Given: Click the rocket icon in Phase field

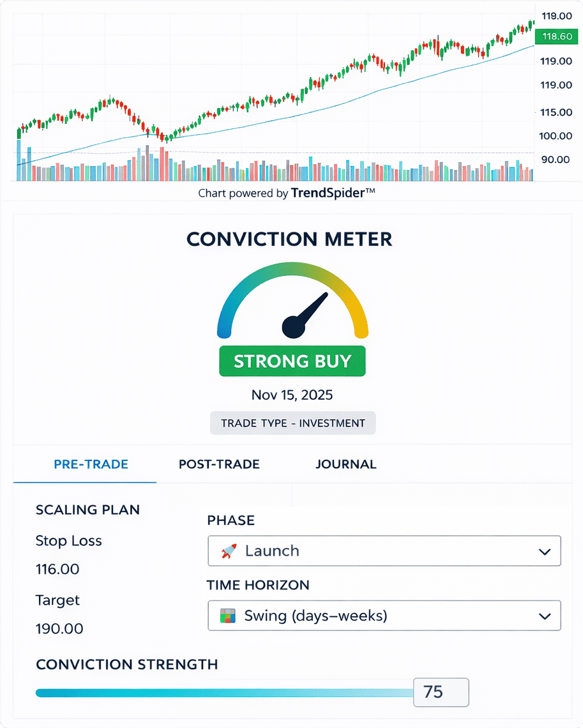Looking at the screenshot, I should coord(229,551).
